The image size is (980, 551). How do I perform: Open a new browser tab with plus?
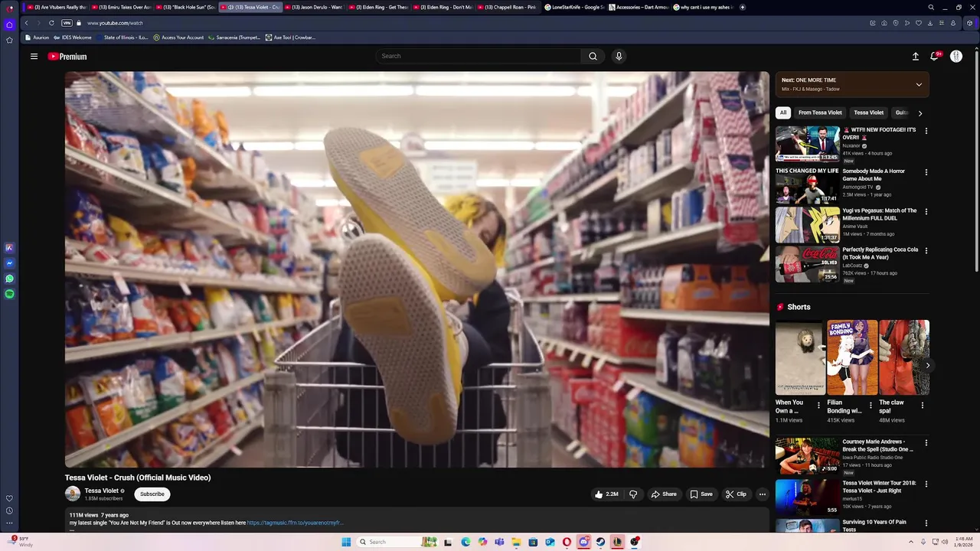tap(742, 7)
